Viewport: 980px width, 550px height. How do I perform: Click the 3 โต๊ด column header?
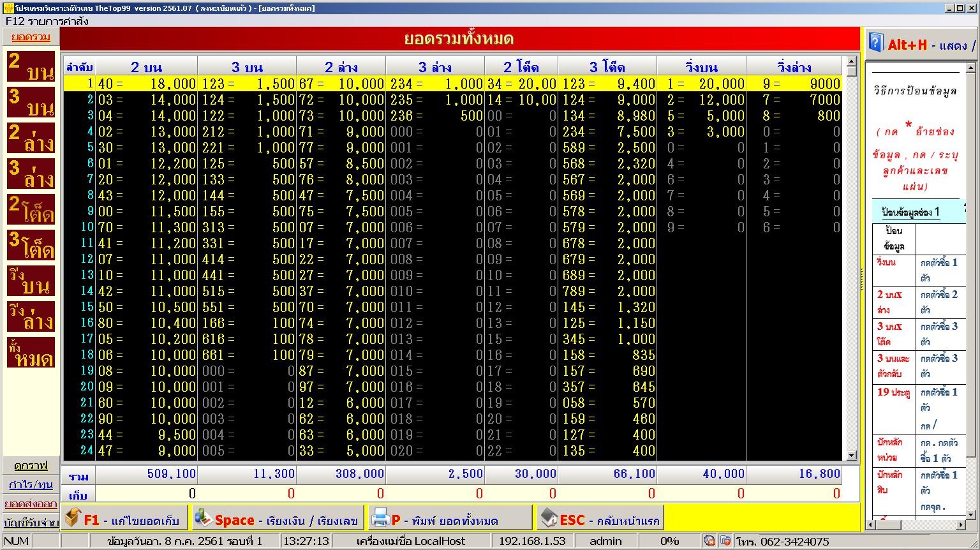(x=607, y=67)
